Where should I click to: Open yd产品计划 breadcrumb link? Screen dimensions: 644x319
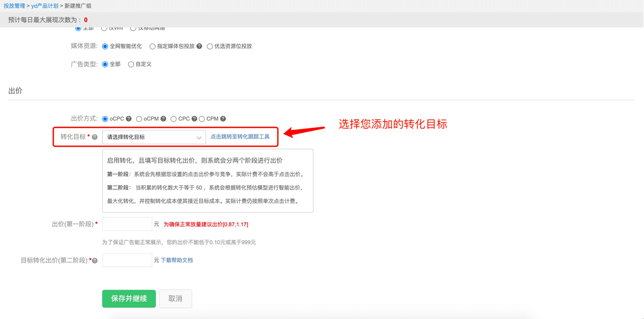click(x=45, y=6)
